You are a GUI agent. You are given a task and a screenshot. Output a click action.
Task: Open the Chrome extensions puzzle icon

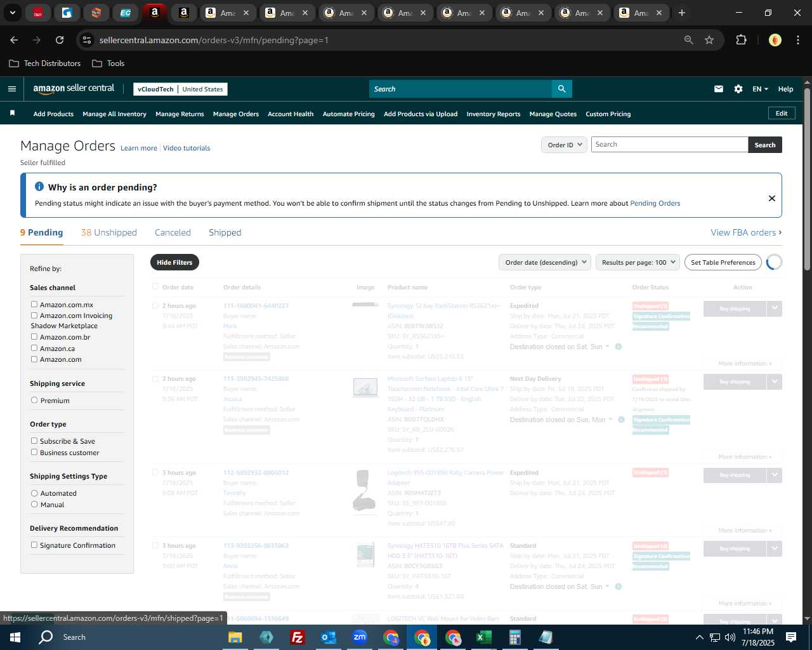(741, 40)
